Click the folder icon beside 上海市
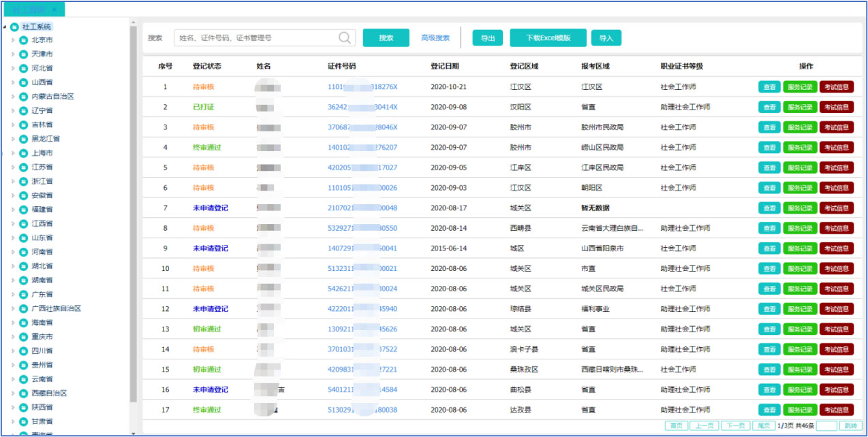This screenshot has height=437, width=868. point(24,153)
